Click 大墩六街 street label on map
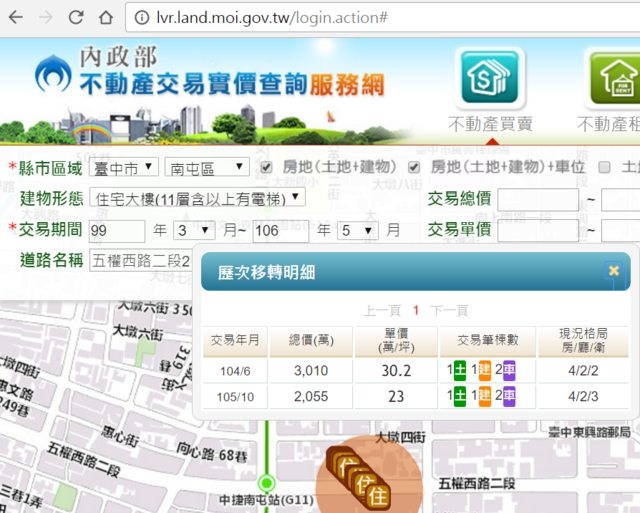Image resolution: width=640 pixels, height=513 pixels. coord(138,332)
